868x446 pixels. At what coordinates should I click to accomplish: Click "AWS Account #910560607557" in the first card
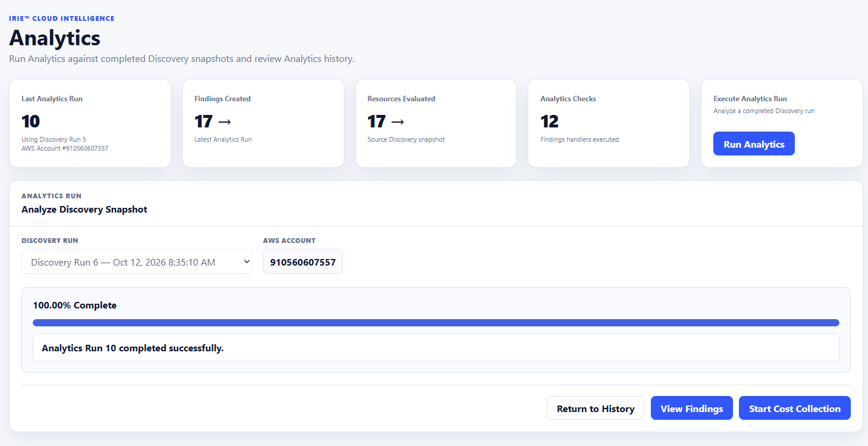pyautogui.click(x=65, y=148)
